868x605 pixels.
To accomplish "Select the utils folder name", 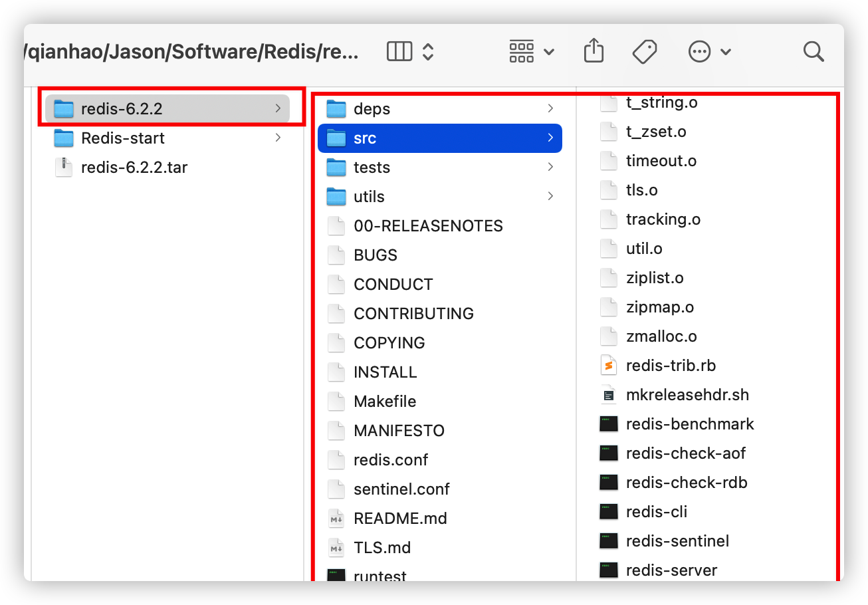I will pos(369,197).
